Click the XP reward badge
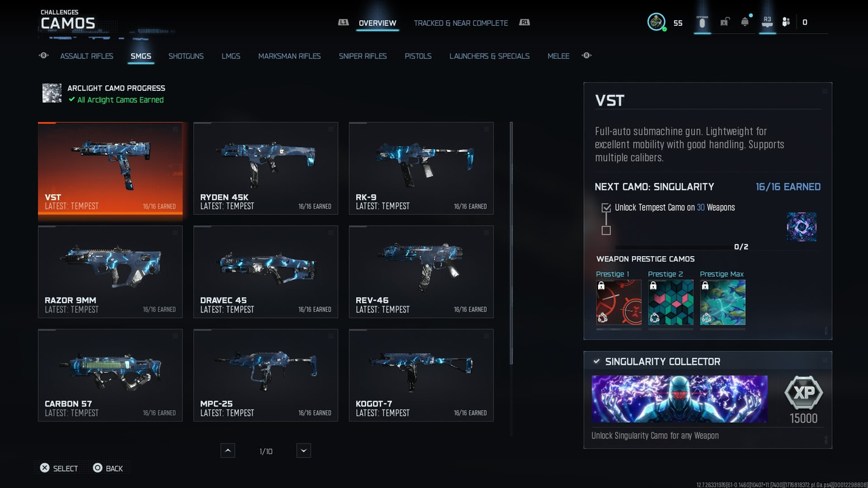 click(x=804, y=393)
